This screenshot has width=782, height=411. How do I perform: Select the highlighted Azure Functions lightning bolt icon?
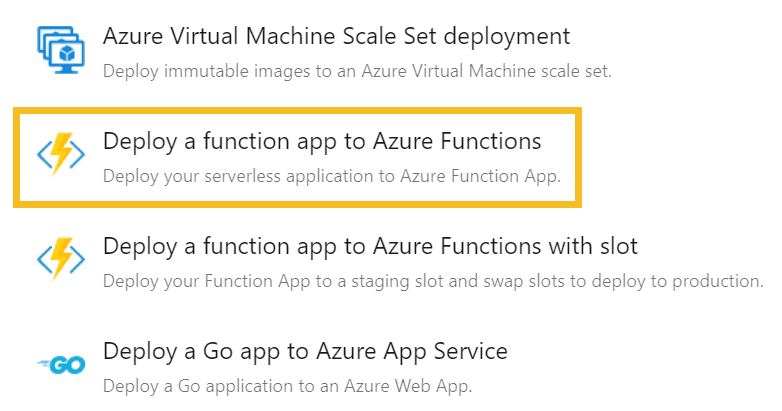pos(61,154)
